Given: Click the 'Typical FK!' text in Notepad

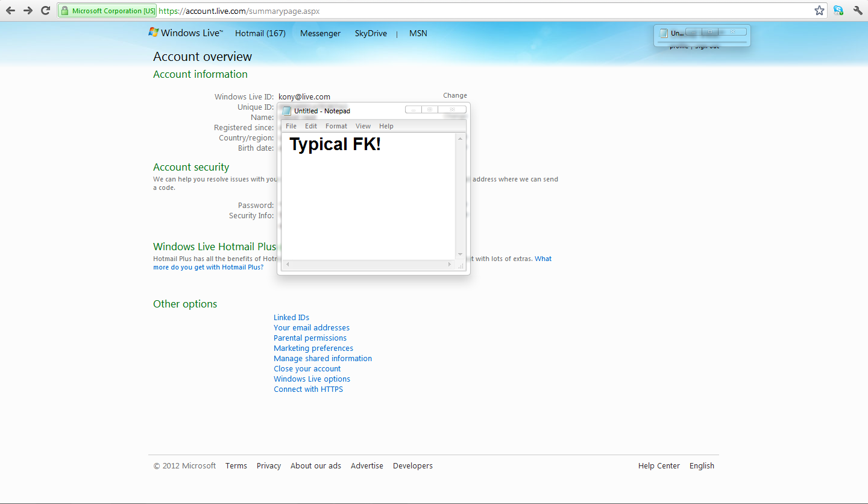Looking at the screenshot, I should pyautogui.click(x=335, y=145).
